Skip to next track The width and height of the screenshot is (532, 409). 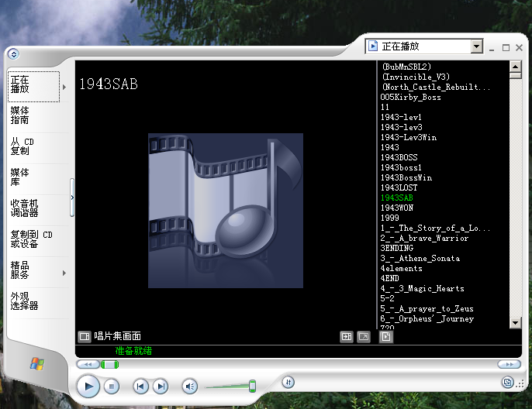[x=161, y=386]
